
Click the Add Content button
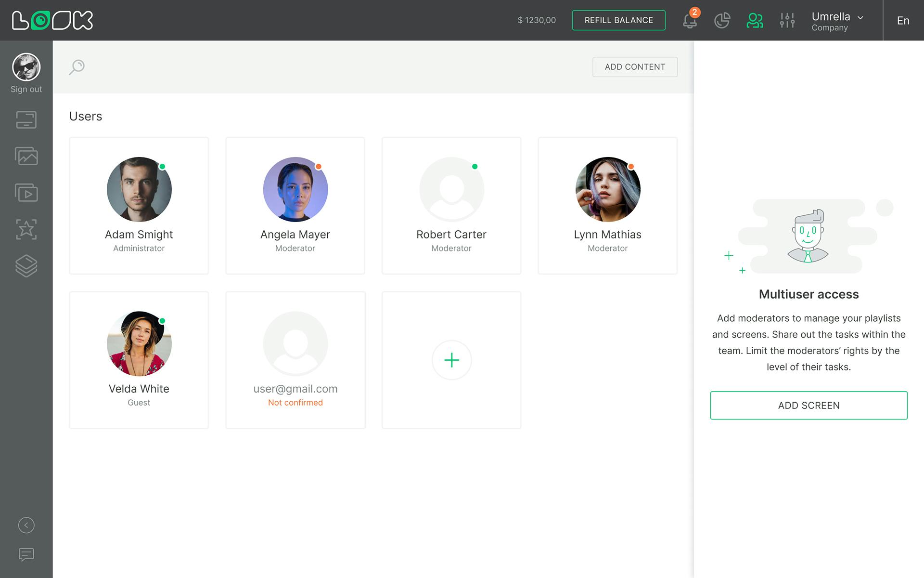635,67
